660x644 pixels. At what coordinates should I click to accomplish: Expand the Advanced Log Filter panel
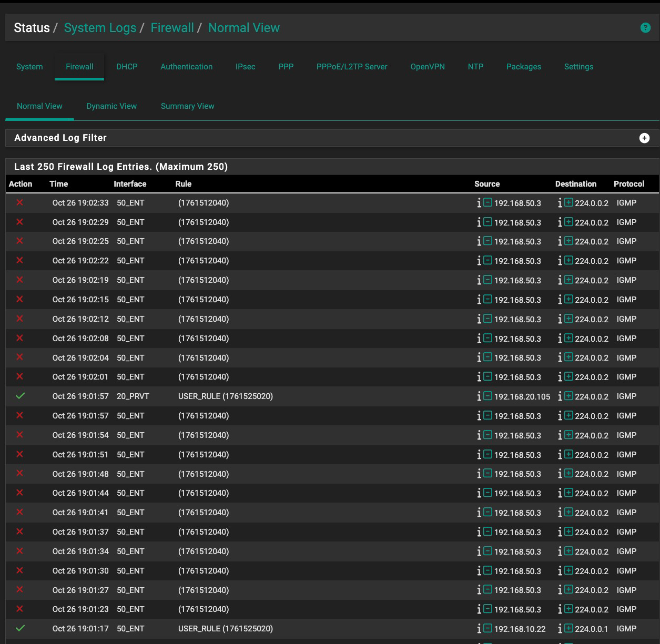[644, 138]
